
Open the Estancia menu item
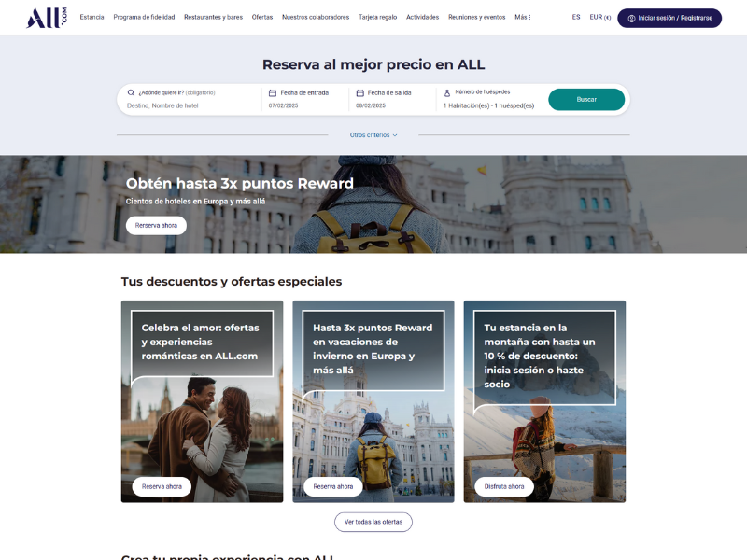92,17
